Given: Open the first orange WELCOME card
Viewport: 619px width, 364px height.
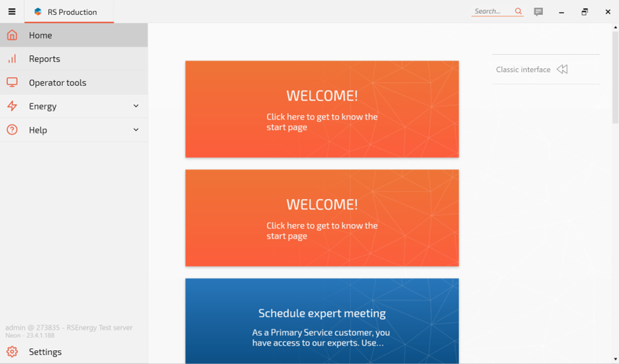Looking at the screenshot, I should point(322,109).
